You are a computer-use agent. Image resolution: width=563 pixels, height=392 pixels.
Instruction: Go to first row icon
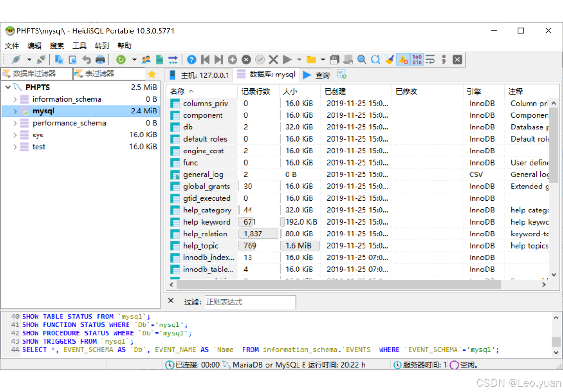pos(205,60)
